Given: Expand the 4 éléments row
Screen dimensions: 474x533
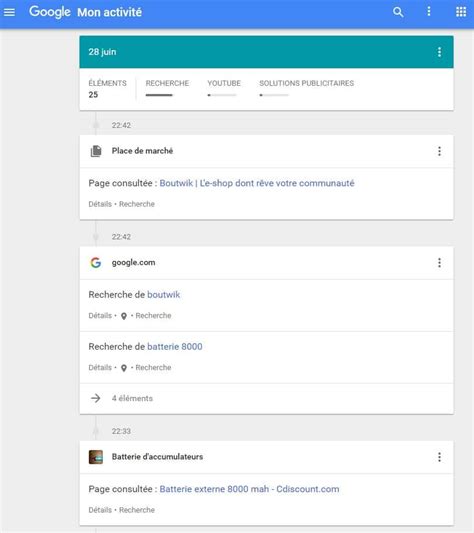Looking at the screenshot, I should (266, 398).
